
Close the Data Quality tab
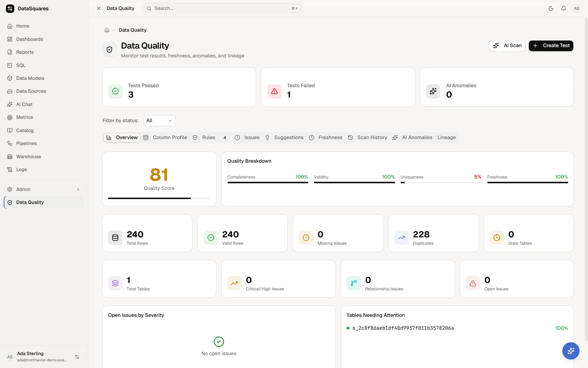99,8
